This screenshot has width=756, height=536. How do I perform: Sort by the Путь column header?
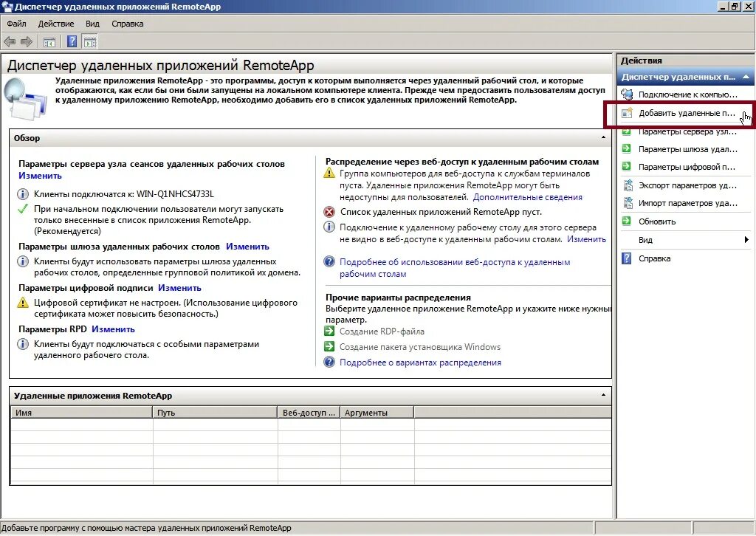point(215,413)
